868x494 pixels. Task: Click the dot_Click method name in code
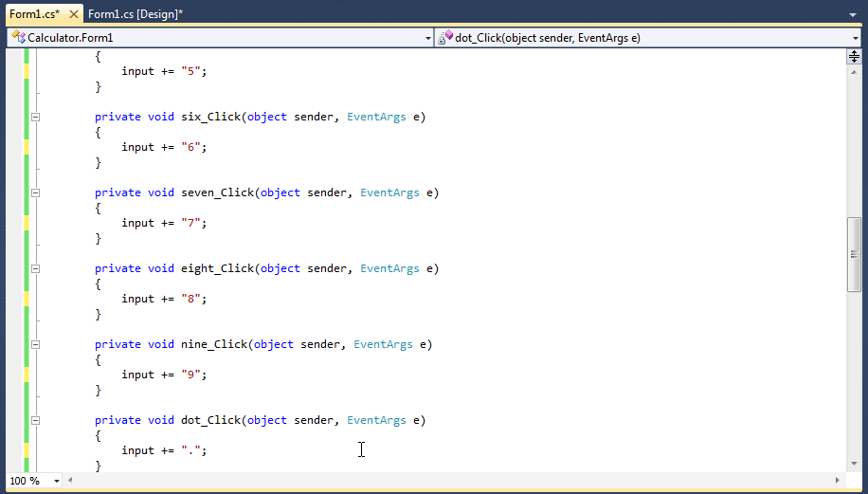pyautogui.click(x=211, y=420)
